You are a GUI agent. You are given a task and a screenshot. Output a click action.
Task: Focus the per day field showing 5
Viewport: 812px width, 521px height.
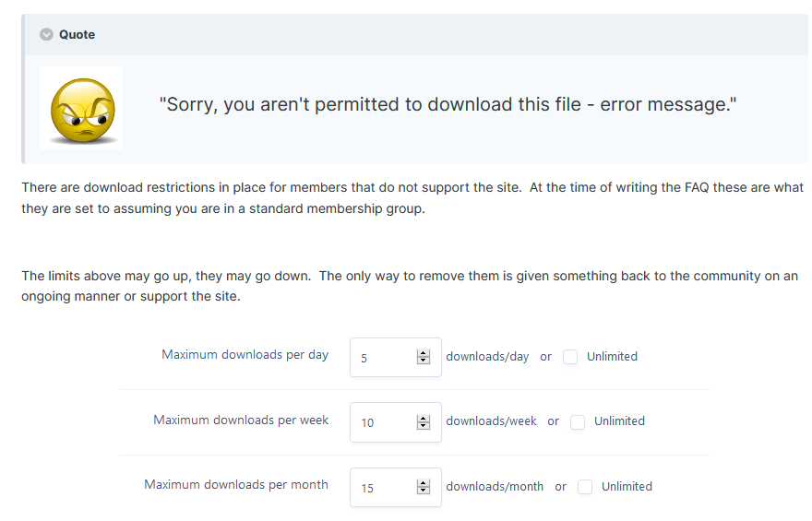(x=396, y=357)
